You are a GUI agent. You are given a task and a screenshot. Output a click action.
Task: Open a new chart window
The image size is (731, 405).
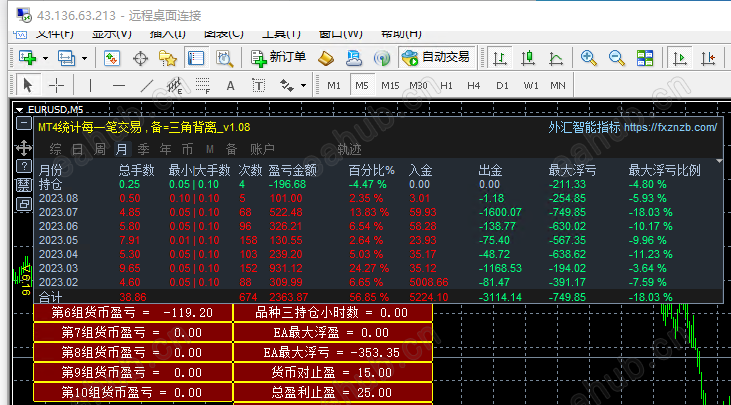27,58
